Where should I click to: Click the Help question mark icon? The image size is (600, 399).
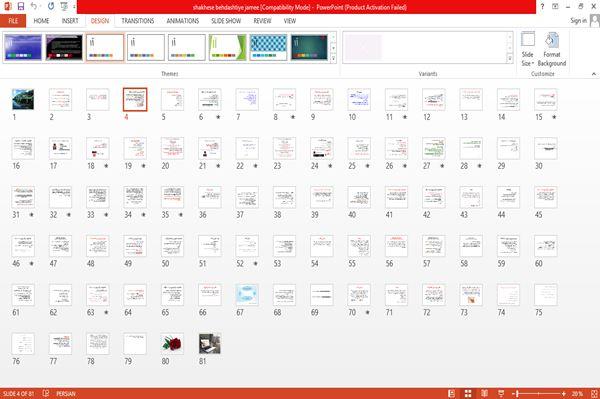(542, 7)
